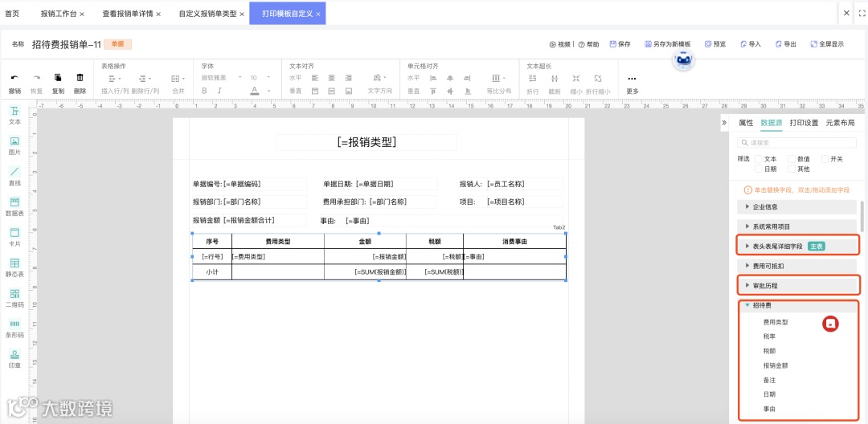Screen dimensions: 868x424
Task: Click the 导入 import button
Action: (x=751, y=44)
